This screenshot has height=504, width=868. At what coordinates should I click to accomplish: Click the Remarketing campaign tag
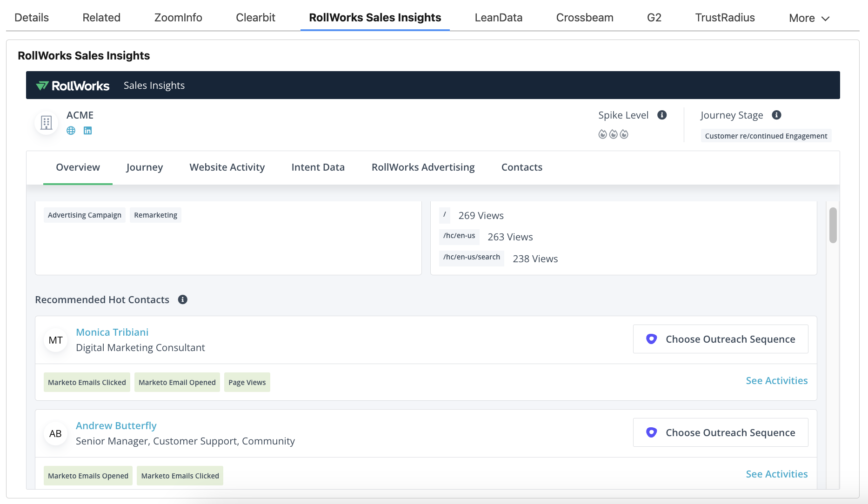tap(155, 215)
